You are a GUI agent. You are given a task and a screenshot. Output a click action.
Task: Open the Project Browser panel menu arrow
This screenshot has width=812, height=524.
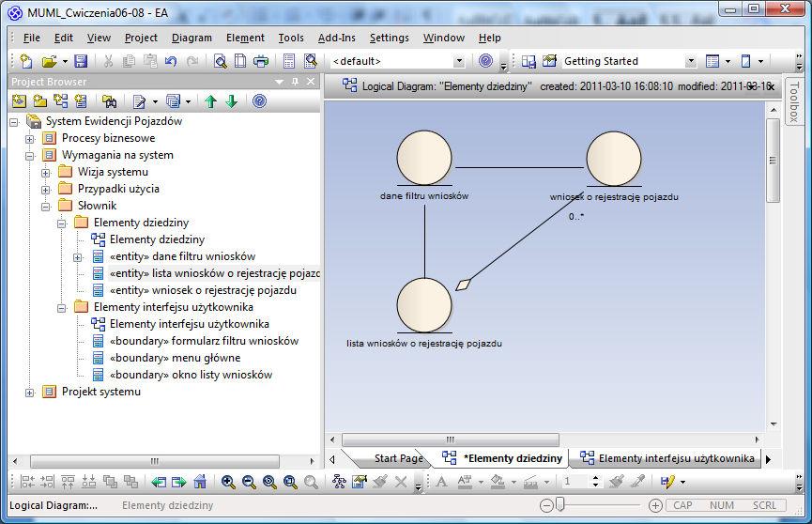pyautogui.click(x=280, y=82)
